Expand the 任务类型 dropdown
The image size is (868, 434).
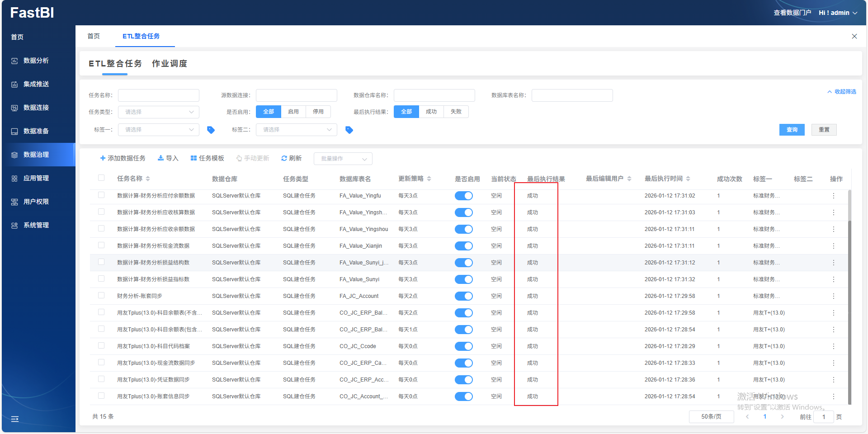(x=158, y=112)
